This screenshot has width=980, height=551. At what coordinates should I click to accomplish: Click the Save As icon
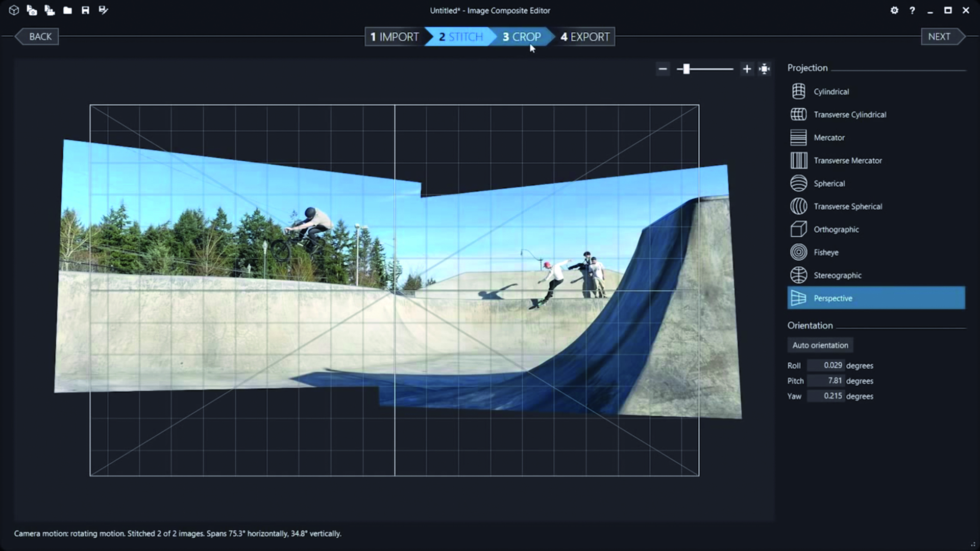click(103, 10)
